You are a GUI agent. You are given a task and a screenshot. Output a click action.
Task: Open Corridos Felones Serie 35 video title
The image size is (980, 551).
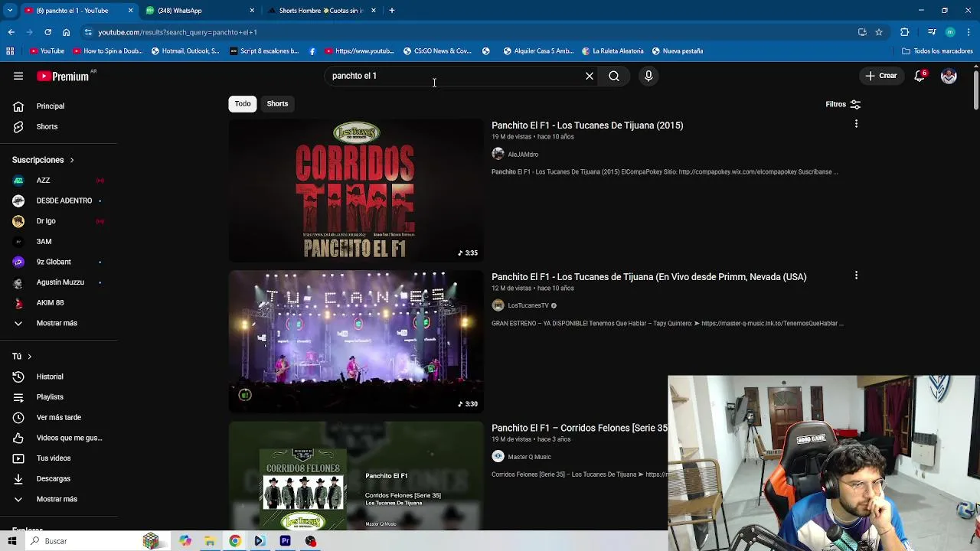[x=580, y=428]
